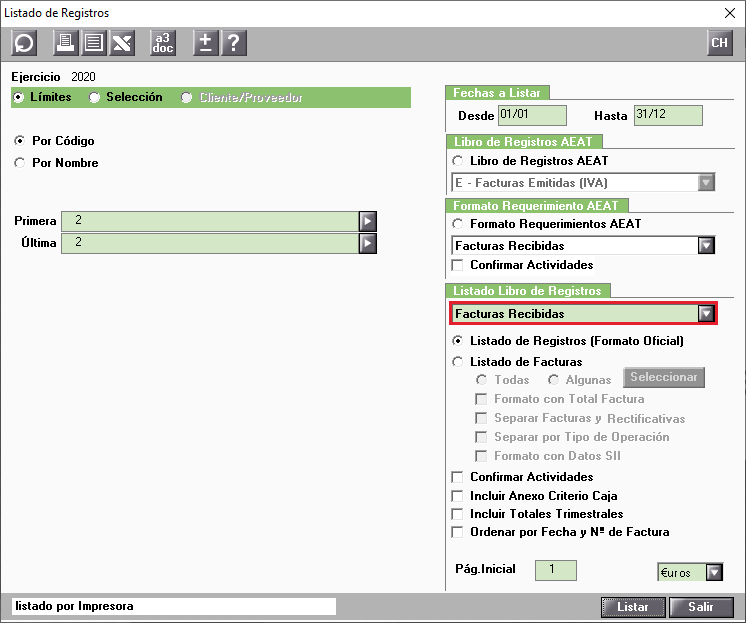Viewport: 746px width, 623px height.
Task: Click the Primera code input field
Action: pyautogui.click(x=210, y=221)
